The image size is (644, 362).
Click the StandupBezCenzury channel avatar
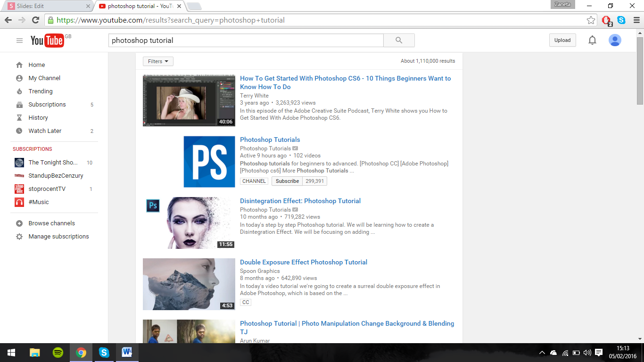pos(19,176)
